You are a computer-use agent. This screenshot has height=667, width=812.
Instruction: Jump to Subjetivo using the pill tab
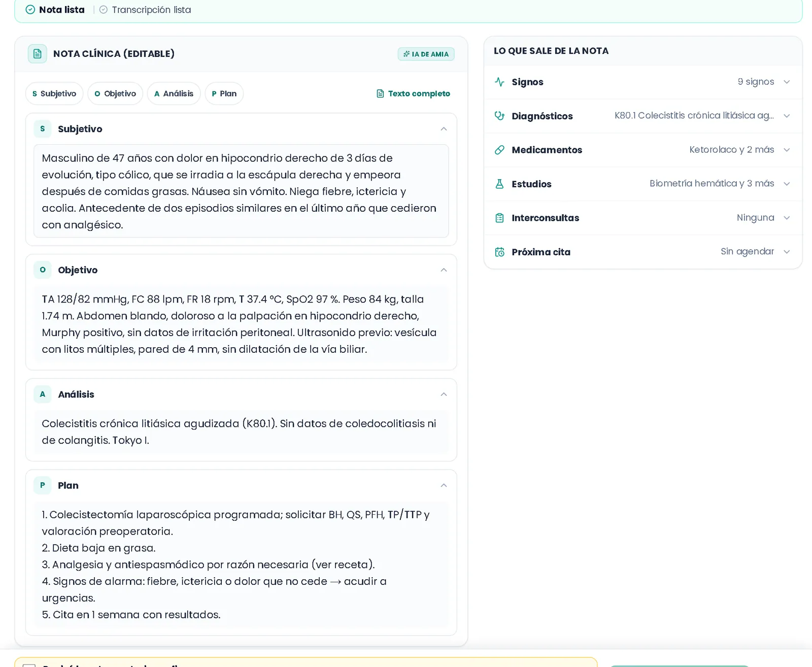(x=54, y=93)
